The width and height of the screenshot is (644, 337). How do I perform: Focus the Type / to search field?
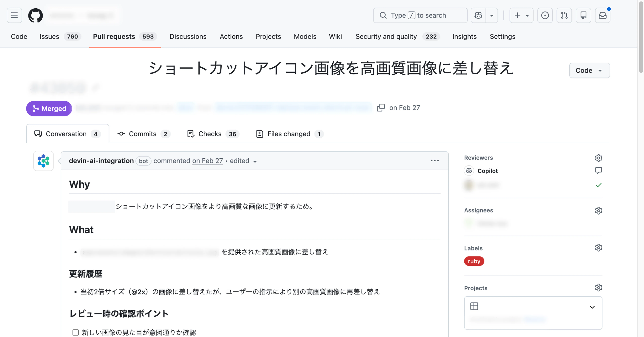point(420,15)
